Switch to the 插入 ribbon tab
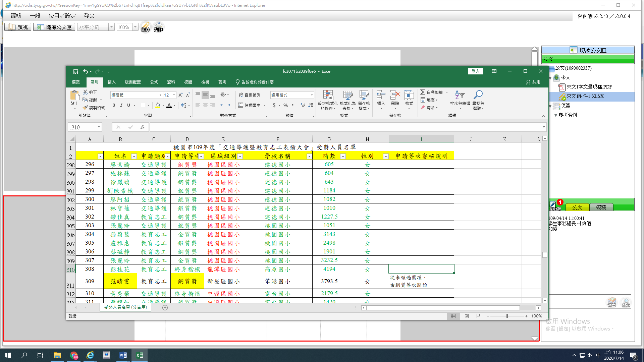The image size is (644, 362). click(x=111, y=82)
